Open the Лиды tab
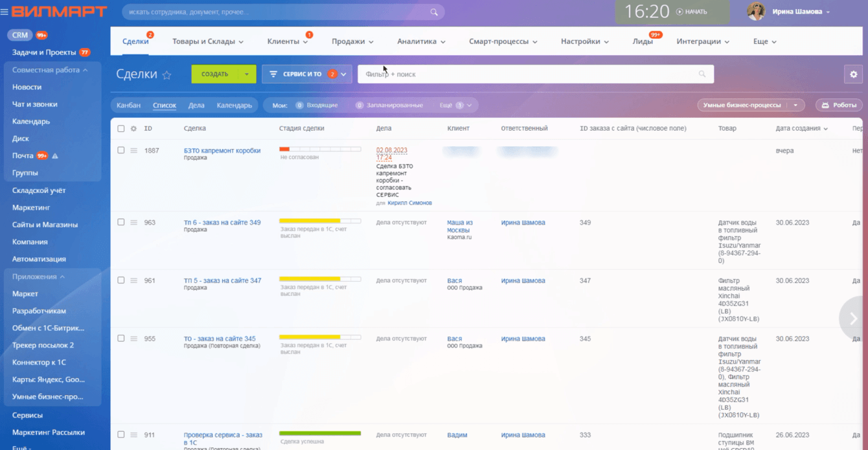The height and width of the screenshot is (450, 868). point(643,41)
